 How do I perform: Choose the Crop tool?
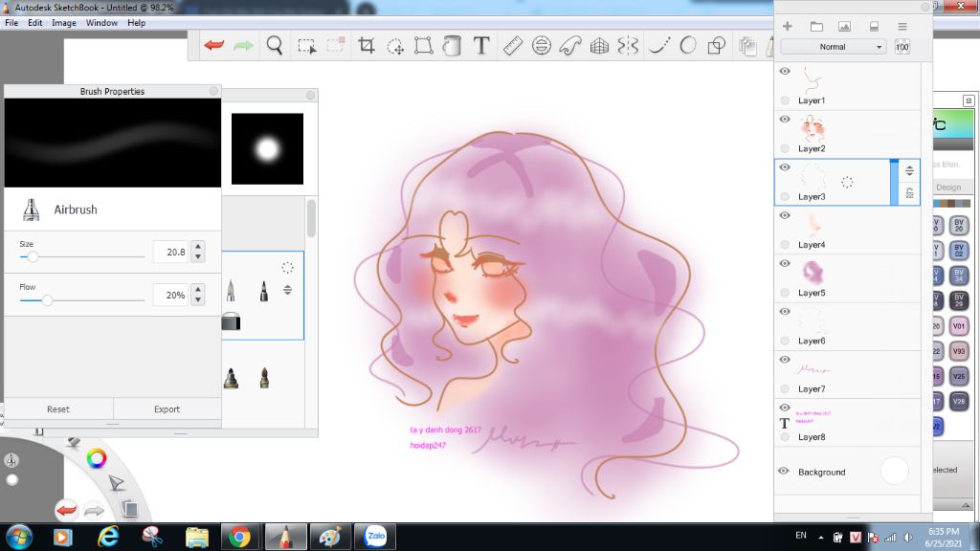click(x=367, y=45)
